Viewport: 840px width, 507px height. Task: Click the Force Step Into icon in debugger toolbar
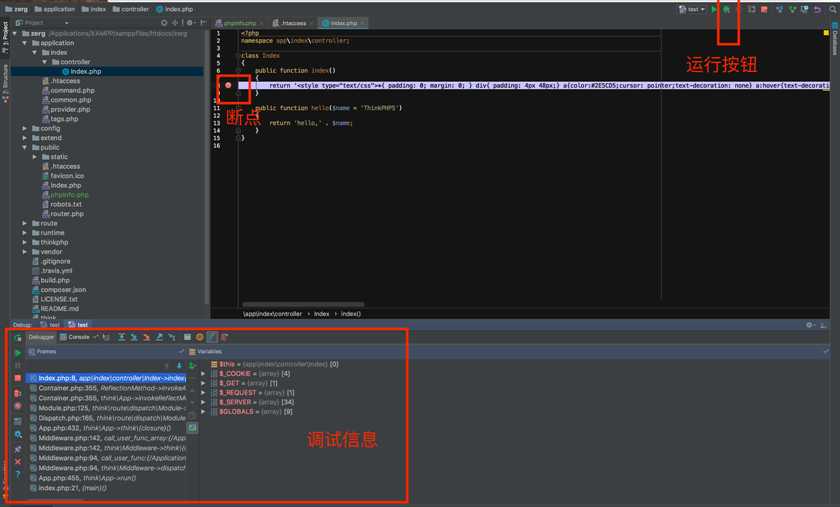click(x=147, y=337)
